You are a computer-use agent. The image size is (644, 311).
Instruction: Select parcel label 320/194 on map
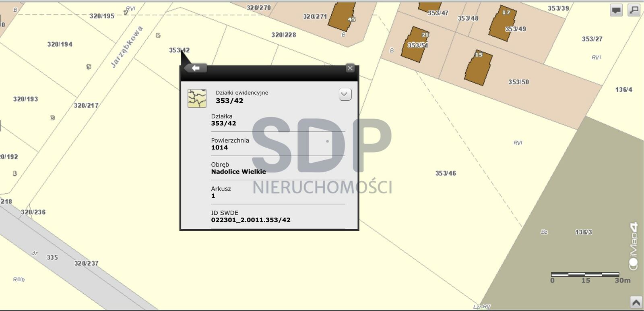(x=60, y=44)
